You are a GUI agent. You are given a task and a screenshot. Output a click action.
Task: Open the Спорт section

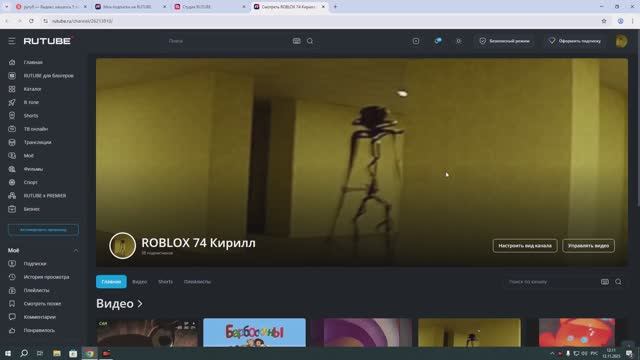pos(30,182)
